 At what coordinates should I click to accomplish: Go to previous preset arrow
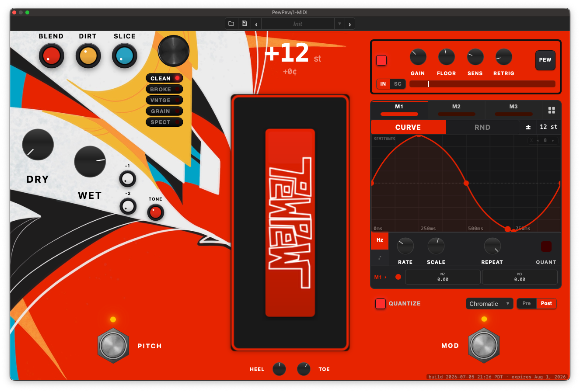(x=256, y=24)
